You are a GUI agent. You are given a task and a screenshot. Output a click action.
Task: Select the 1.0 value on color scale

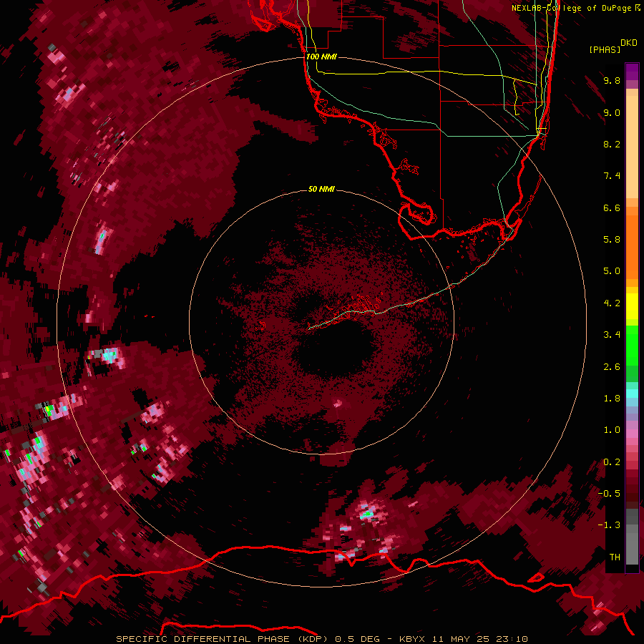point(612,430)
